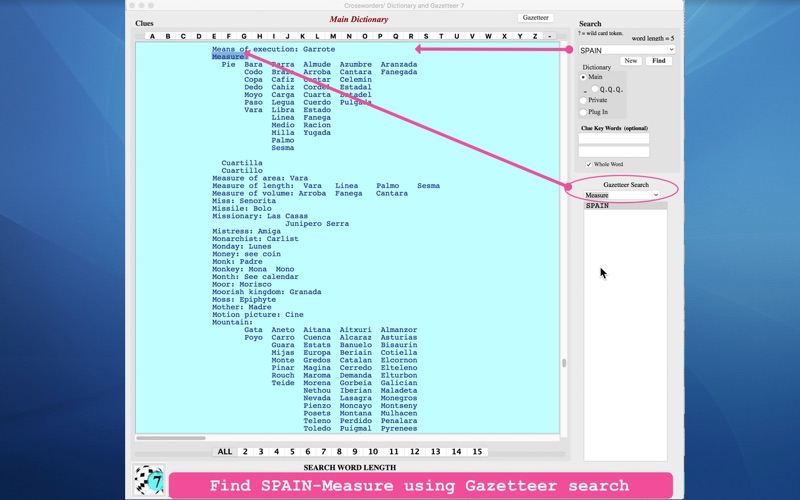Set search word length to 10
The height and width of the screenshot is (500, 800).
click(x=373, y=452)
